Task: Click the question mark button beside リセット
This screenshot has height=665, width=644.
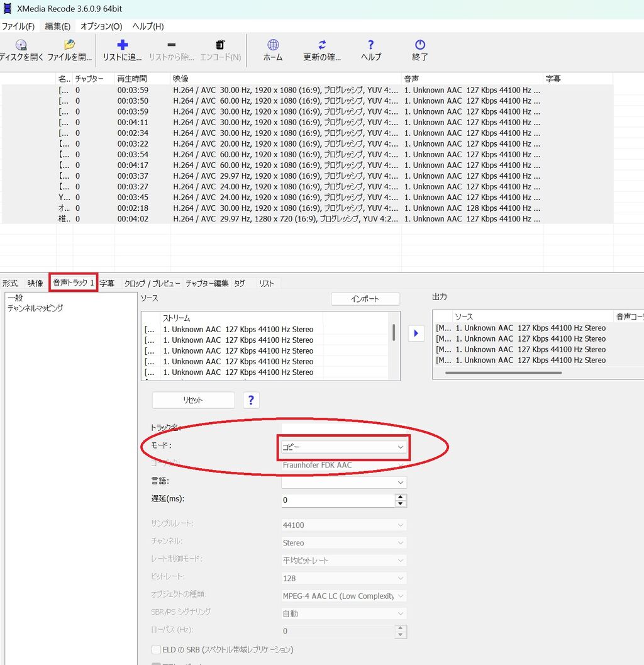Action: 251,400
